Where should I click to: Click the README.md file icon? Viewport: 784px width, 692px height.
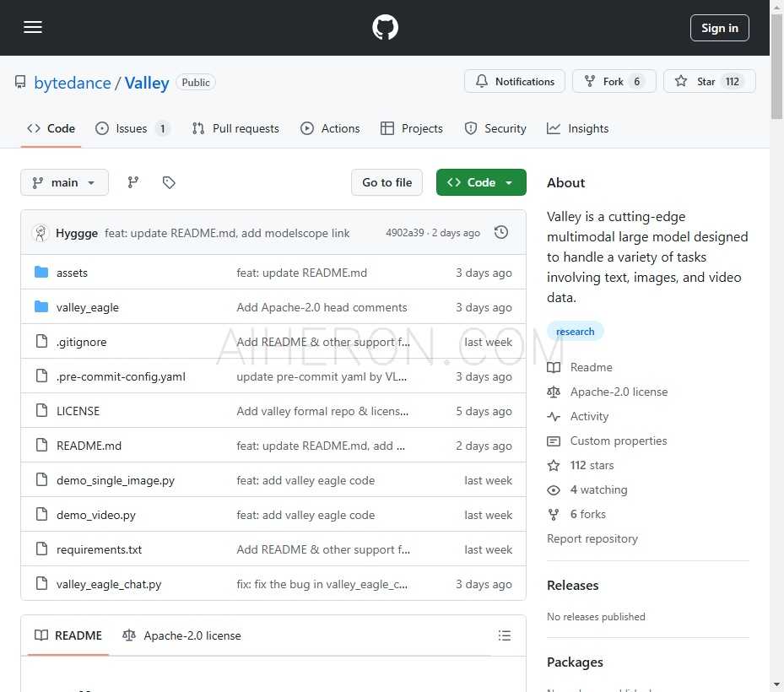coord(42,445)
